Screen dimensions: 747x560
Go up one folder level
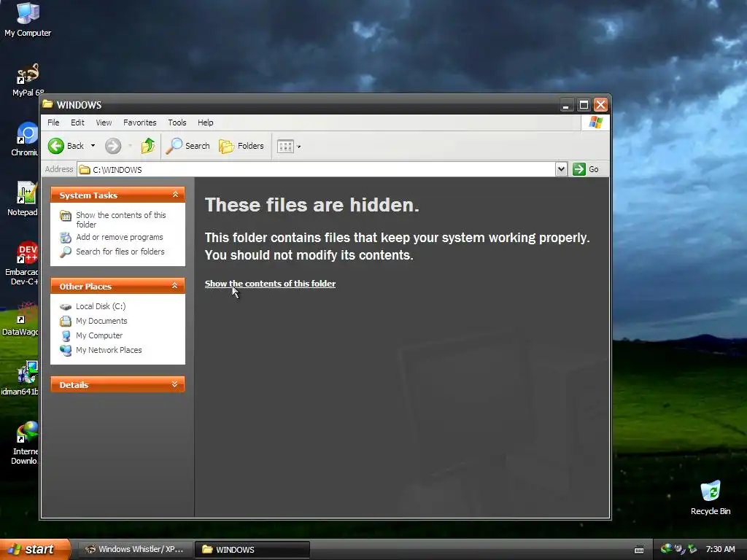[147, 146]
